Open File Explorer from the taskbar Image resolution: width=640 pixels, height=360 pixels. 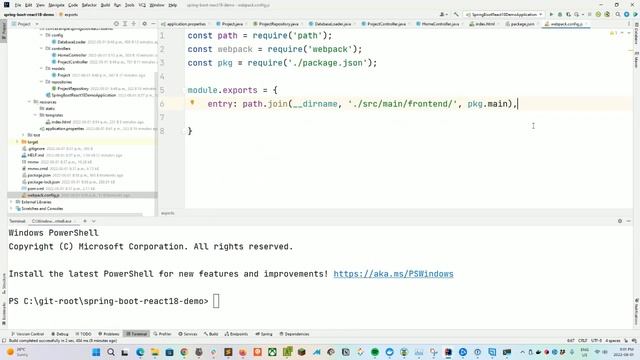155,352
